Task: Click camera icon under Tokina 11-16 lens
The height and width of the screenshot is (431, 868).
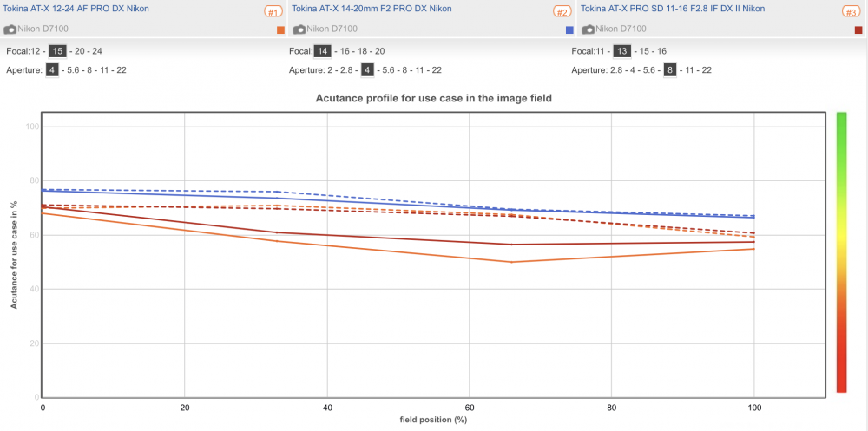Action: coord(588,29)
